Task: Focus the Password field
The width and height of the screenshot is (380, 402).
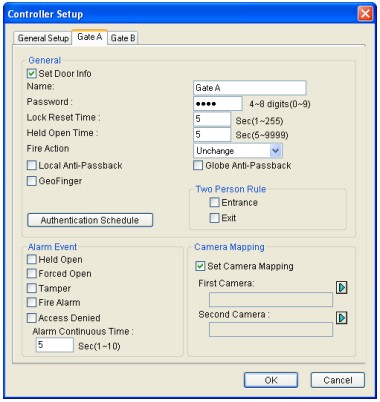Action: click(x=218, y=104)
